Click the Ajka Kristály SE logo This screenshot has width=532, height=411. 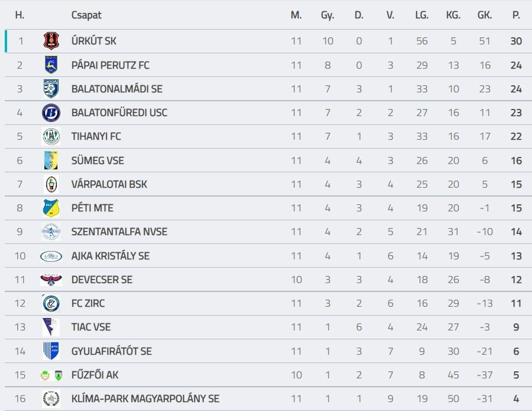point(51,256)
